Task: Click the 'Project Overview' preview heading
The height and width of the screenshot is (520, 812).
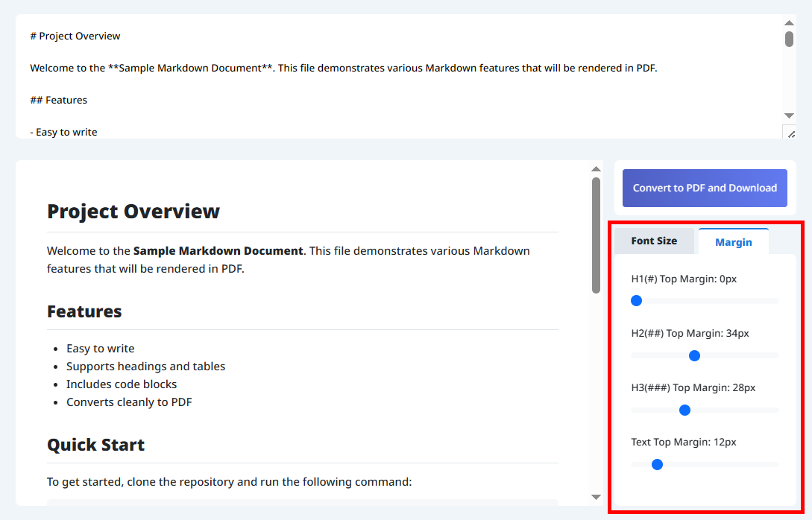Action: 133,211
